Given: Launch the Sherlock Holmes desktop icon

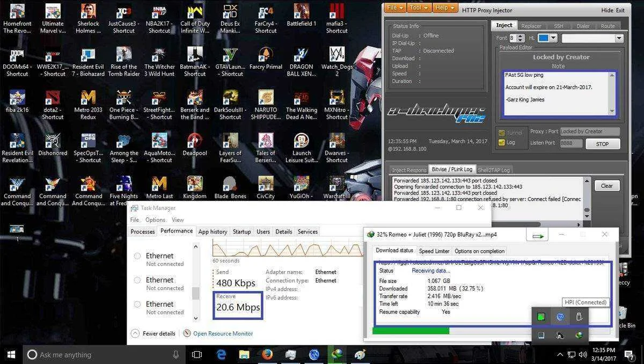Looking at the screenshot, I should click(x=88, y=18).
